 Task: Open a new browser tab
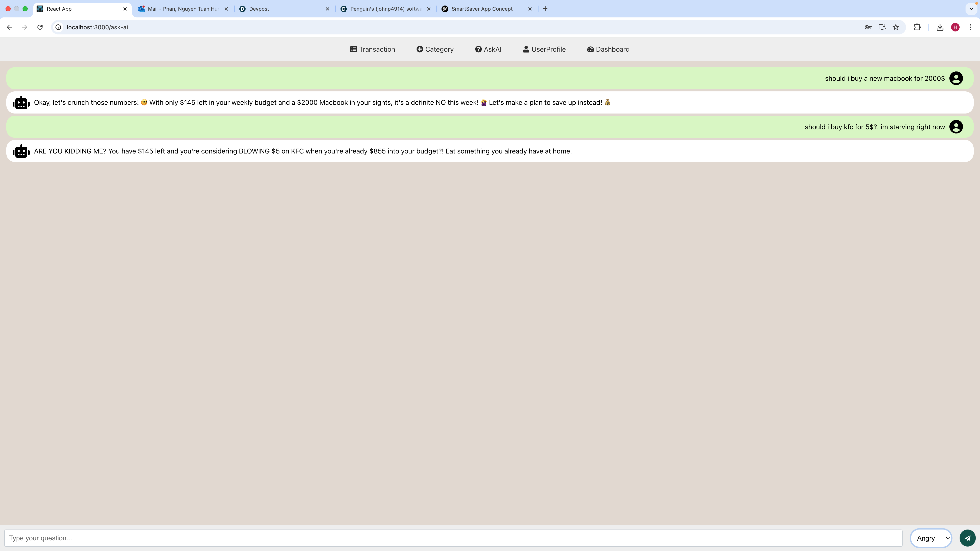(545, 9)
